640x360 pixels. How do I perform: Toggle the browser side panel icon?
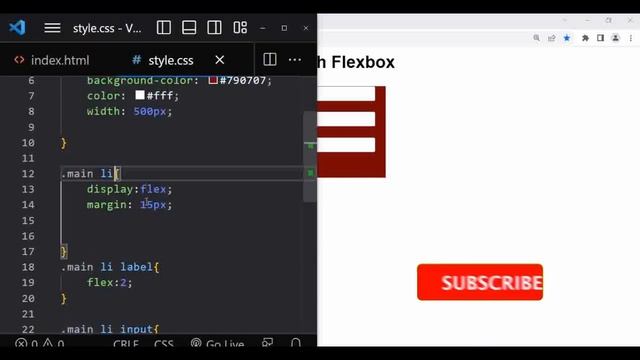600,38
